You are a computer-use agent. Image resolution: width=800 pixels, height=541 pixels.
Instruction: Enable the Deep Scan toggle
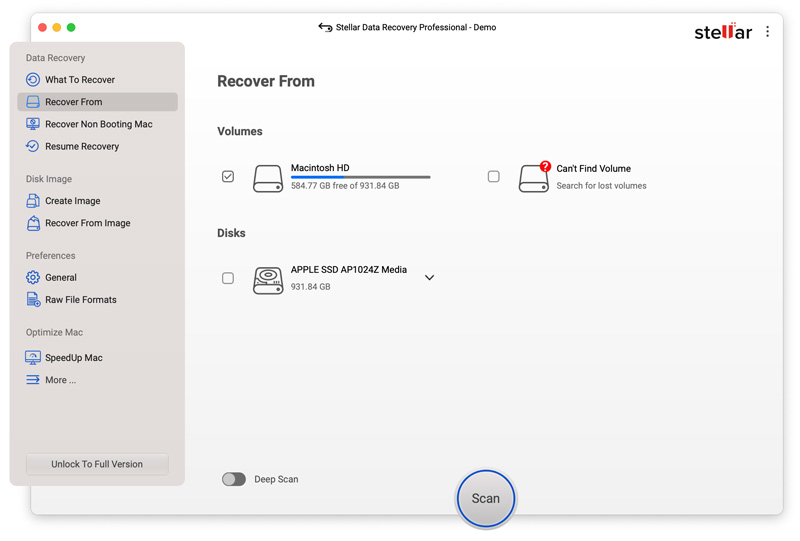click(x=234, y=479)
